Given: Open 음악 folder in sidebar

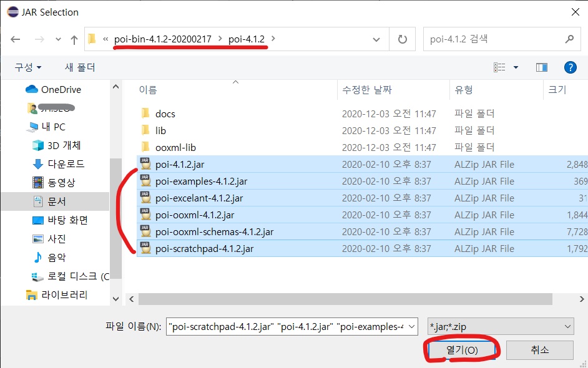Looking at the screenshot, I should click(49, 258).
